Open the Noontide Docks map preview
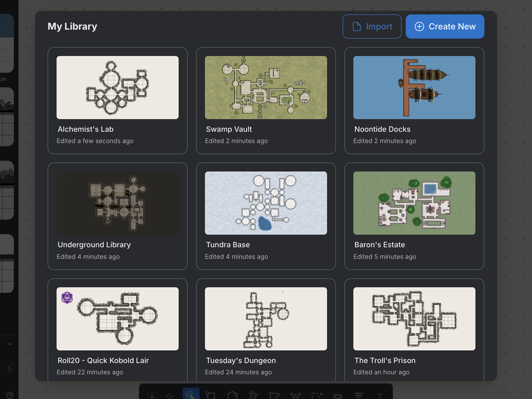The height and width of the screenshot is (399, 532). [x=414, y=87]
